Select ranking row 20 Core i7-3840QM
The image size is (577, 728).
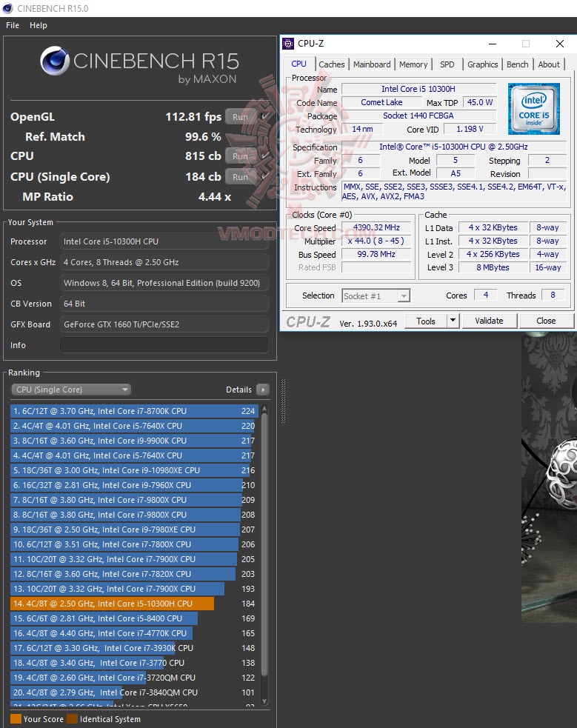click(134, 692)
